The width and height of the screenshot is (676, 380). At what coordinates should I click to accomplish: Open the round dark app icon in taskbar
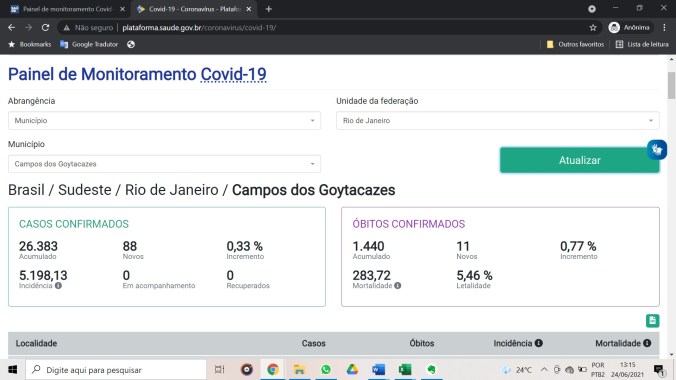point(247,370)
